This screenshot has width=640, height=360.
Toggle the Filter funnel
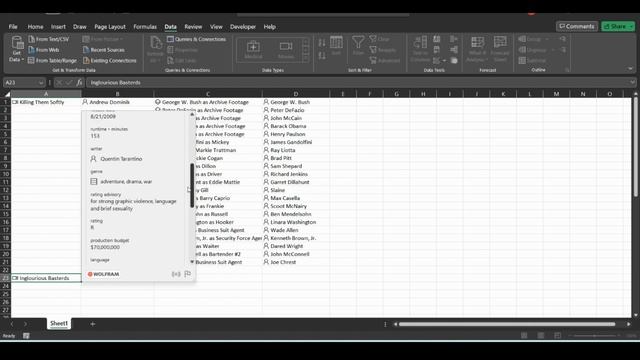(x=358, y=46)
